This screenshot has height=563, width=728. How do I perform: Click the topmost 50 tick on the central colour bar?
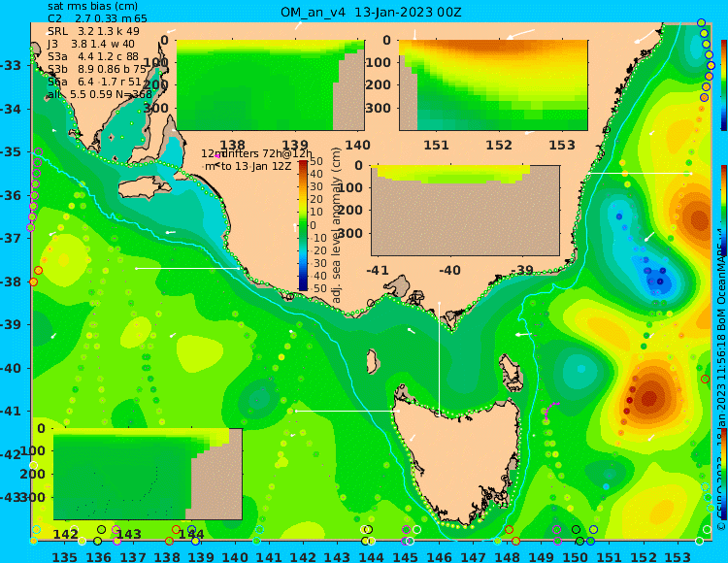pyautogui.click(x=316, y=161)
